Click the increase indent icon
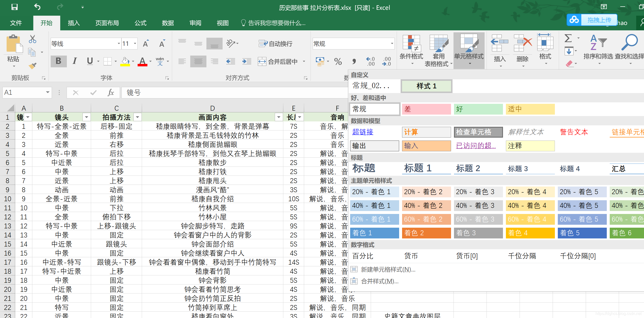The image size is (644, 318). coord(247,61)
